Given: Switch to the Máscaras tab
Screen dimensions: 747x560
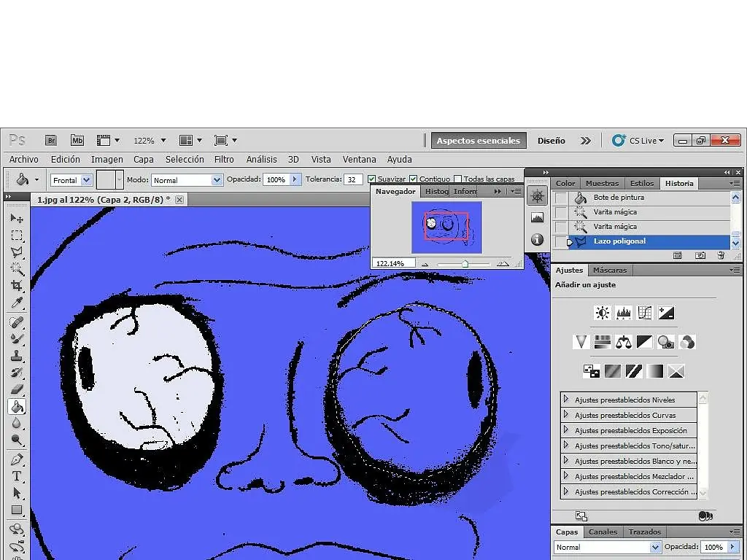Looking at the screenshot, I should point(610,270).
